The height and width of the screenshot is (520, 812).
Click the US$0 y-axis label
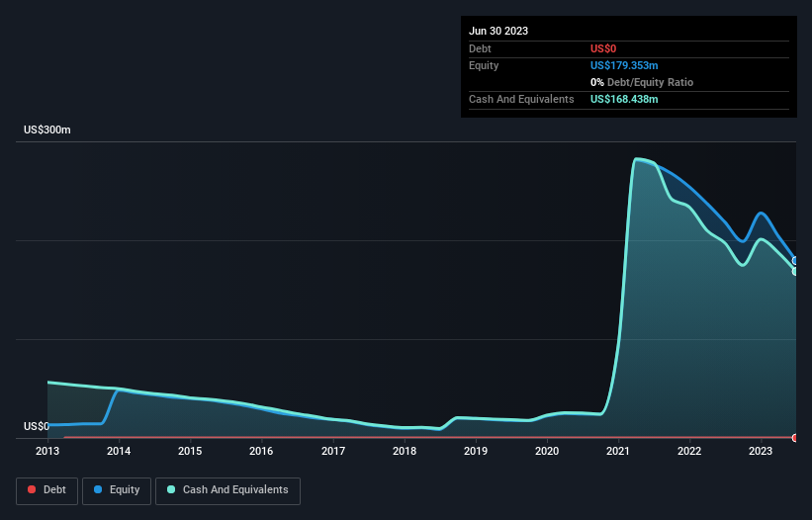37,426
